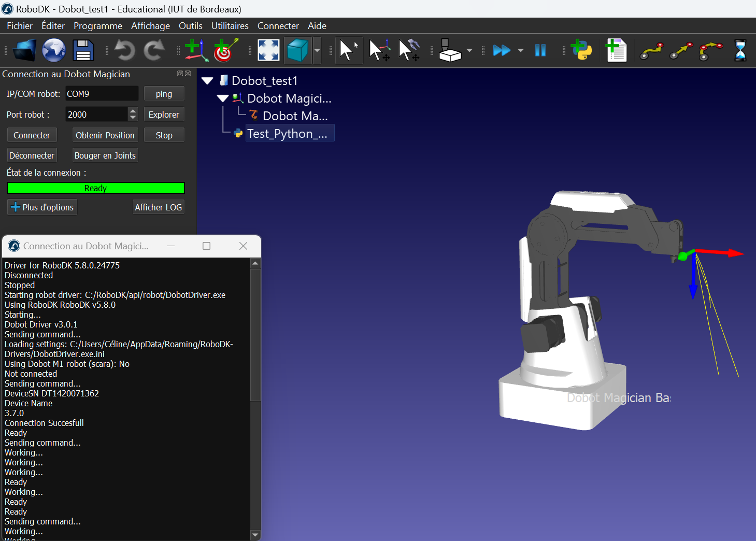Open the Utilitaires menu
This screenshot has height=541, width=756.
click(x=230, y=26)
